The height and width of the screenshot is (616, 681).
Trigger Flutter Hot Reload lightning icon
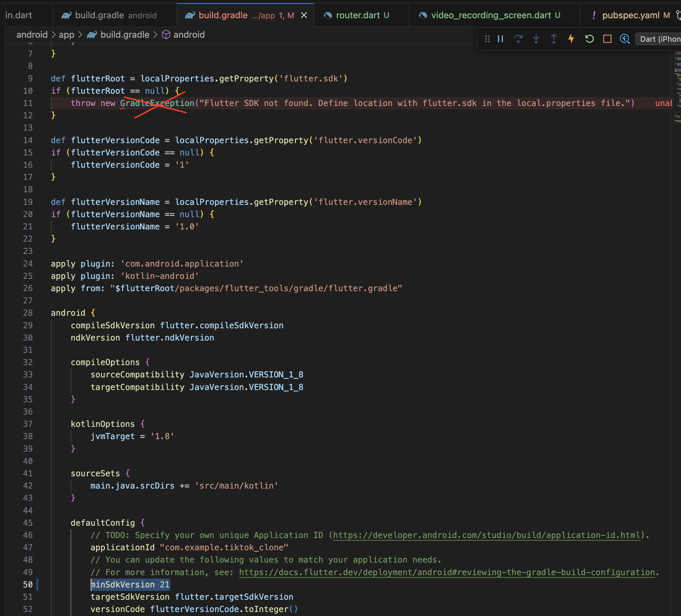(x=571, y=39)
